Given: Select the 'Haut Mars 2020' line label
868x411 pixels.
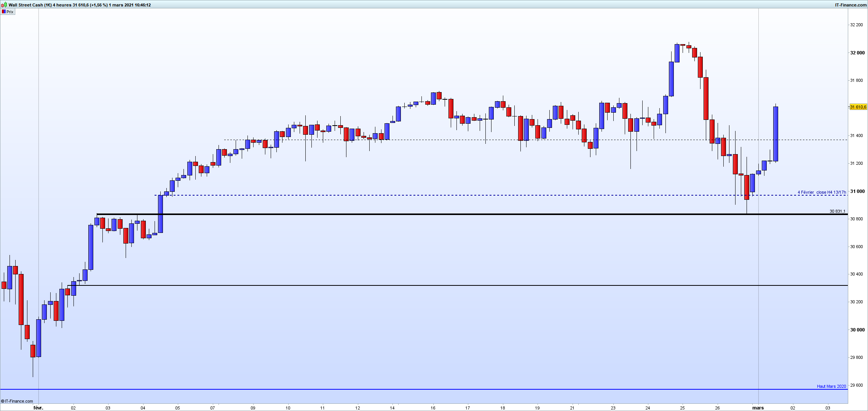Looking at the screenshot, I should tap(831, 386).
